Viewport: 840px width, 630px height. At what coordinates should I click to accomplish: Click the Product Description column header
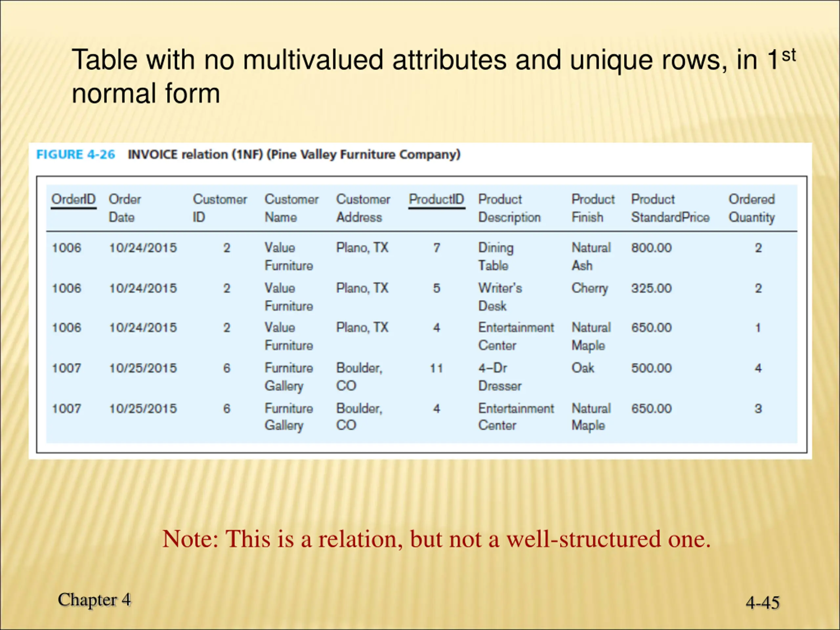pyautogui.click(x=509, y=208)
